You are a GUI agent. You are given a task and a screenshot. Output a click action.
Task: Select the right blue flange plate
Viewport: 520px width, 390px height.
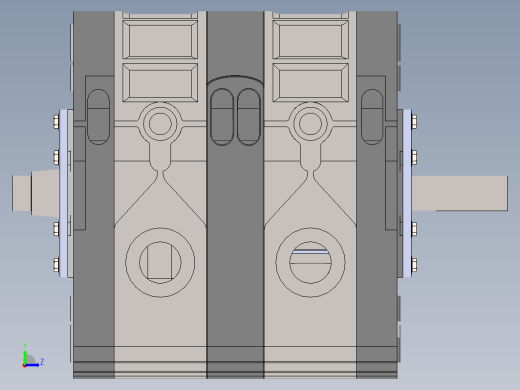[x=407, y=193]
